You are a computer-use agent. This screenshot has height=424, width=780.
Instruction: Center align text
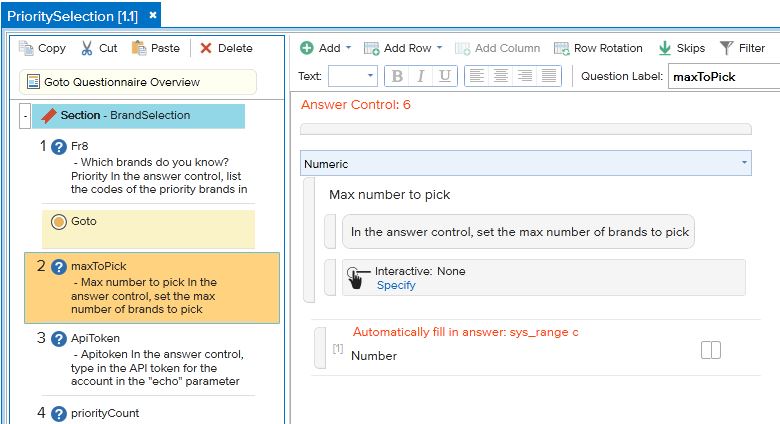(500, 76)
